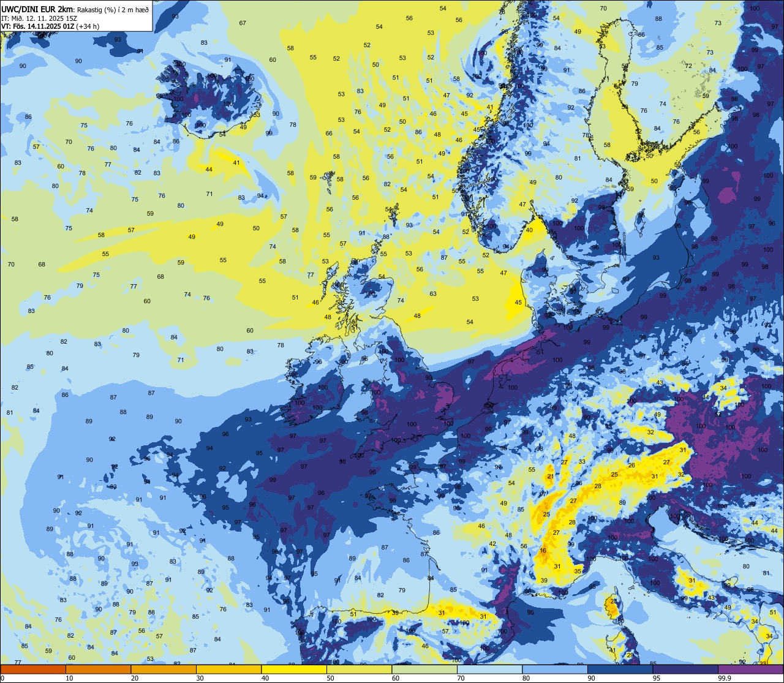Click the "40" legend scale label
Screen dimensions: 784x683
265,678
